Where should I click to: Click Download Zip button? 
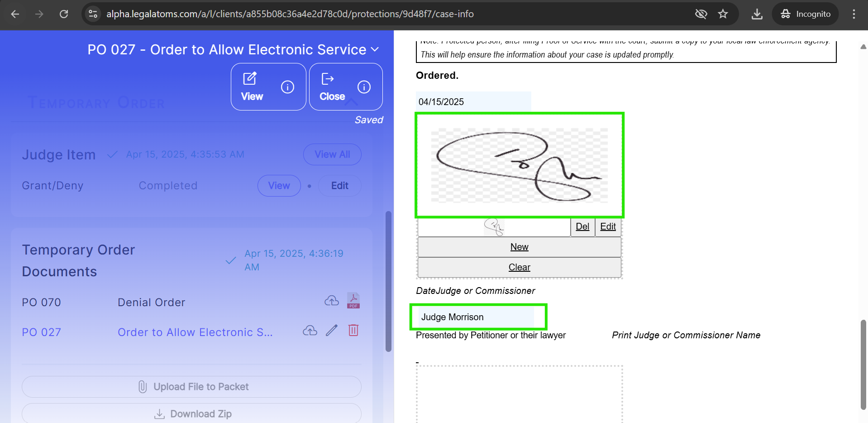click(191, 414)
